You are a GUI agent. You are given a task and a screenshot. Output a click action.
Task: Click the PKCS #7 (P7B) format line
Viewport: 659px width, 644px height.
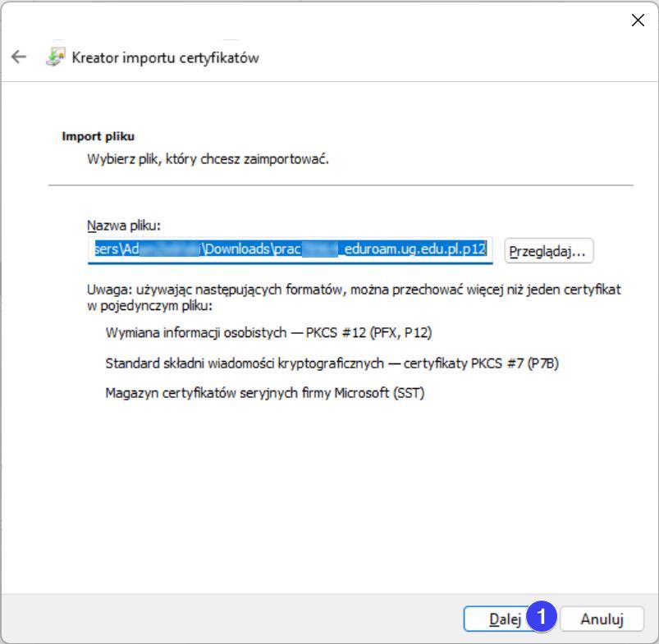tap(332, 363)
